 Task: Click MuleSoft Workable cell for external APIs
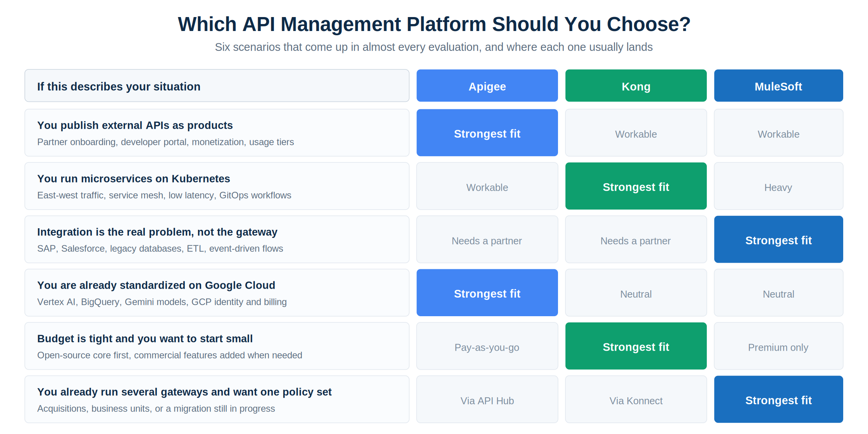coord(778,133)
